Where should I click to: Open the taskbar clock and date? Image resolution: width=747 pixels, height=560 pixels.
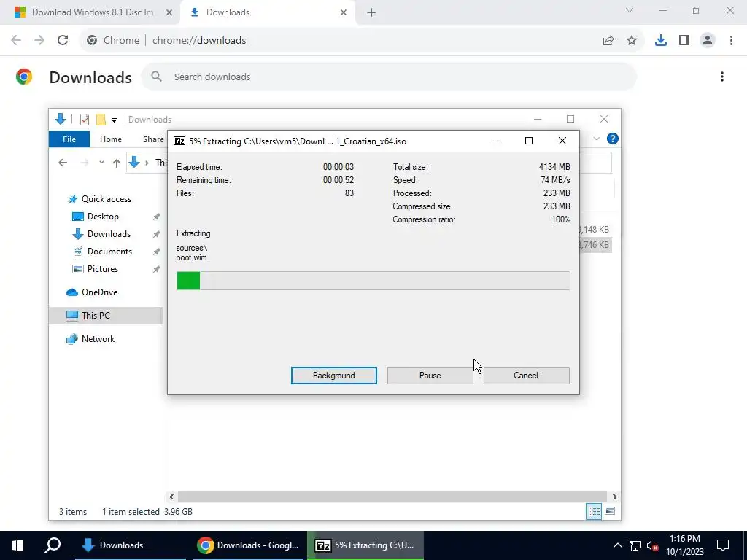point(685,545)
